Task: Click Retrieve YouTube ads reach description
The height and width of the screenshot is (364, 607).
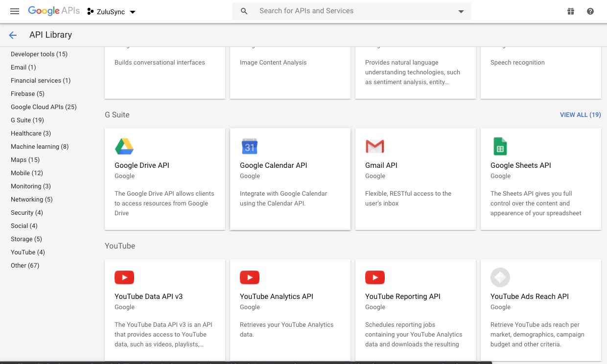Action: [537, 335]
